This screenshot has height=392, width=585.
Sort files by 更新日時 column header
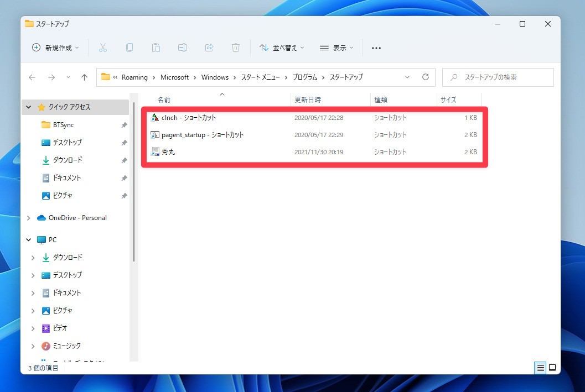tap(308, 100)
